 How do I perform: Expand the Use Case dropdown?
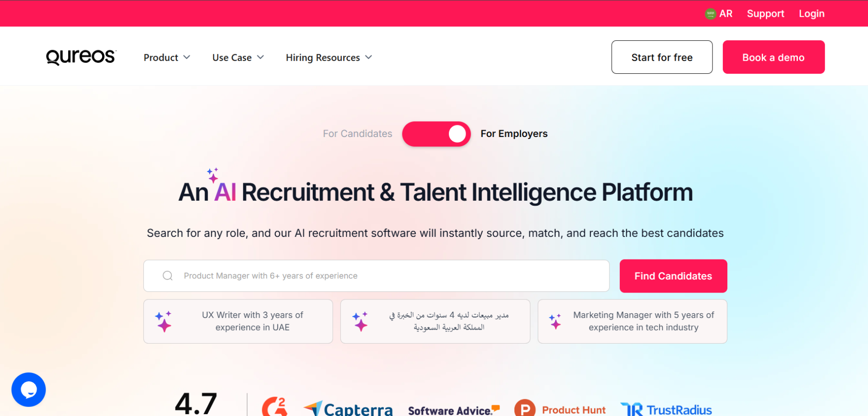click(238, 57)
